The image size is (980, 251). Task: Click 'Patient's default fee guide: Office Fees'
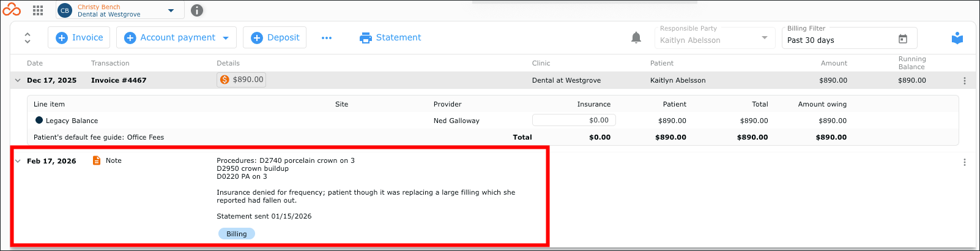pyautogui.click(x=98, y=137)
